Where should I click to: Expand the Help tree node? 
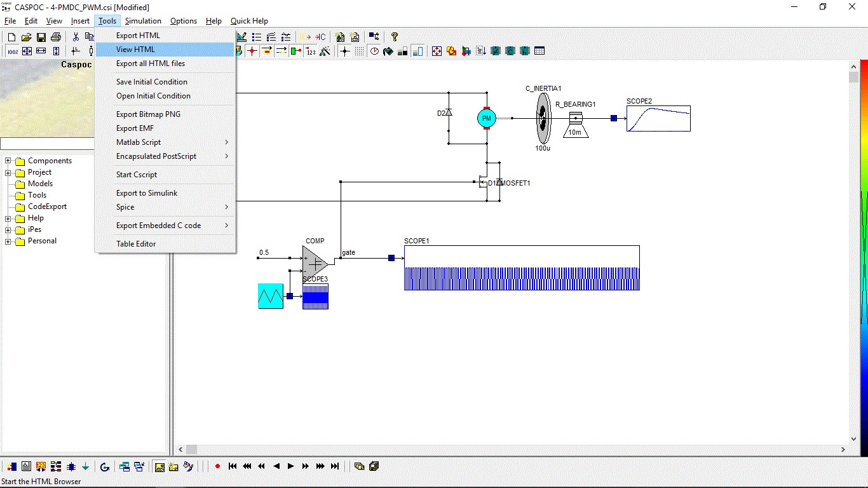click(x=8, y=218)
